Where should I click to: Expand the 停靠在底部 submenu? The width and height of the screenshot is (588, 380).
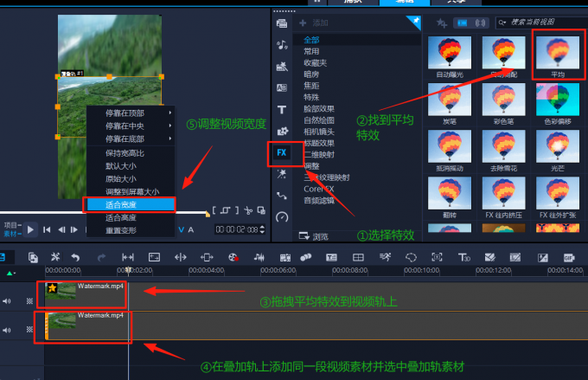click(x=131, y=138)
